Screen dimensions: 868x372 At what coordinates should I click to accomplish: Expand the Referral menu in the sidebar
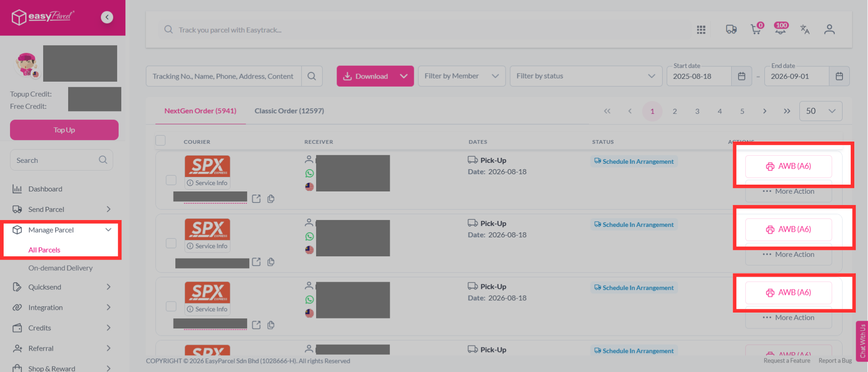click(62, 348)
